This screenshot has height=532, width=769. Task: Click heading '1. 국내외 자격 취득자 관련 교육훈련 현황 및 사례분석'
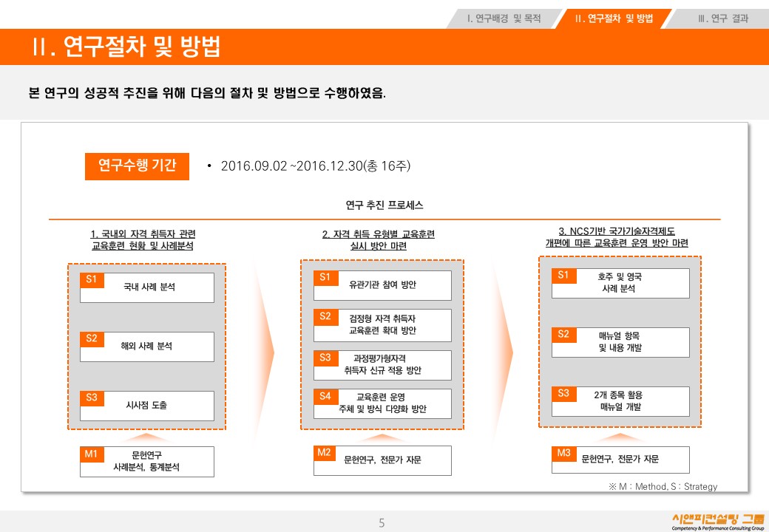143,240
